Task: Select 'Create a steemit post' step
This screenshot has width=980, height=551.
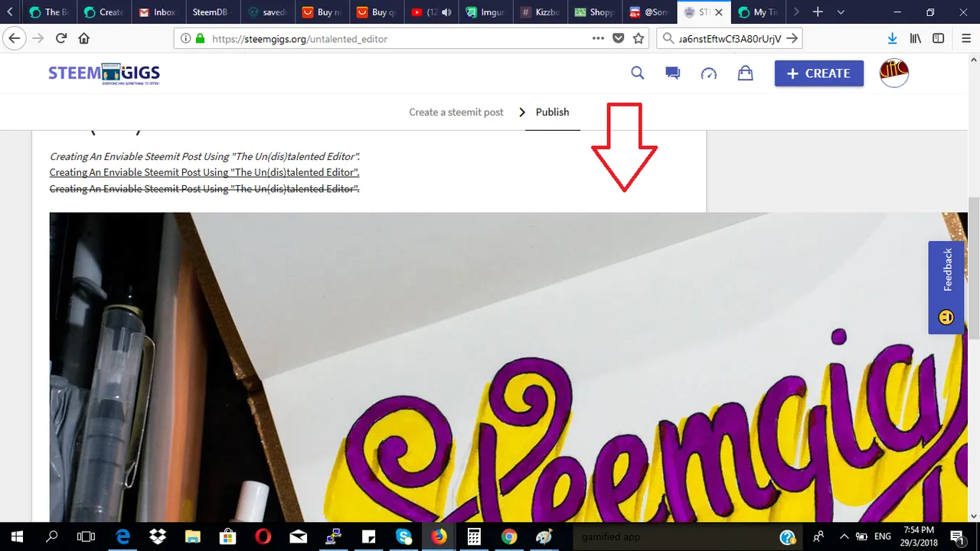Action: coord(456,112)
